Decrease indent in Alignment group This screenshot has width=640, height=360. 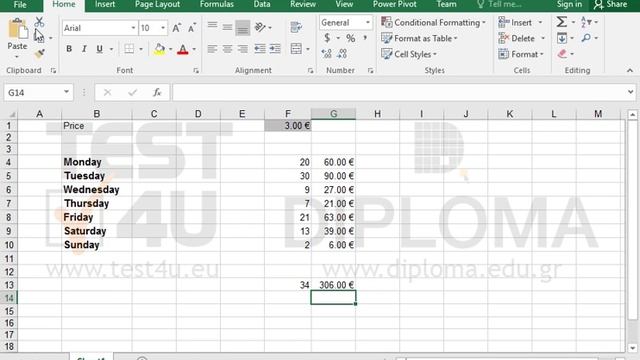[260, 49]
